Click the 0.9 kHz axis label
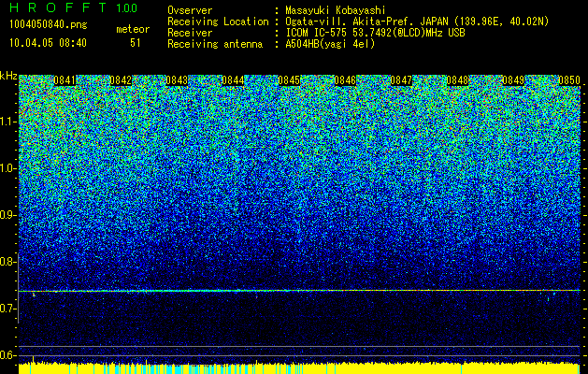The image size is (588, 374). point(7,215)
